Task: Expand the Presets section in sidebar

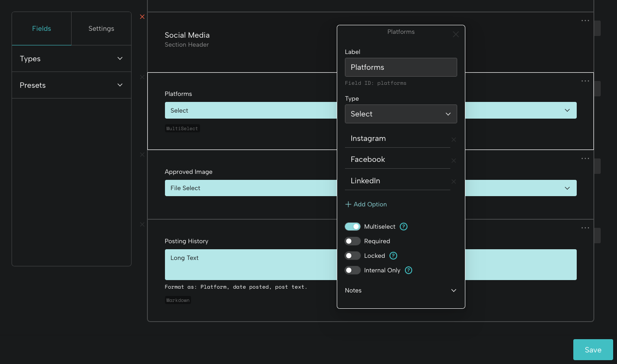Action: 72,85
